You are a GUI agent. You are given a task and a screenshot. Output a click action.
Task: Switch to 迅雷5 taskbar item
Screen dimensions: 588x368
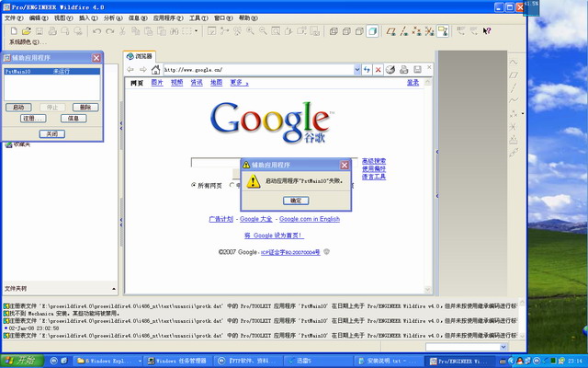tap(317, 361)
